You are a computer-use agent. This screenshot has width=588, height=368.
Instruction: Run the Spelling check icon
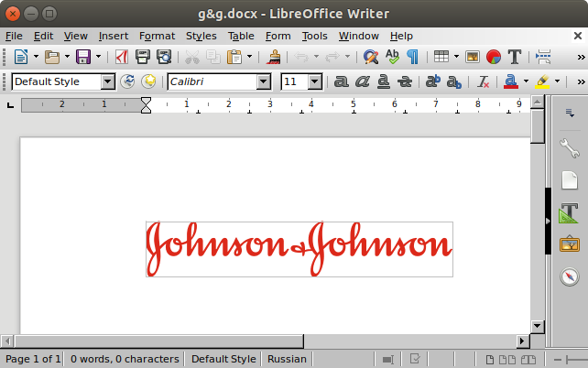pos(392,57)
